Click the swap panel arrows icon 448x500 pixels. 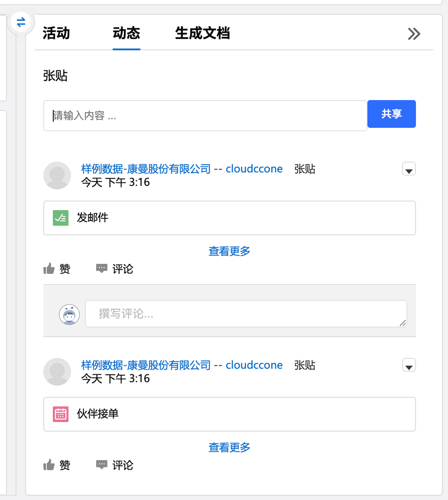pos(21,21)
